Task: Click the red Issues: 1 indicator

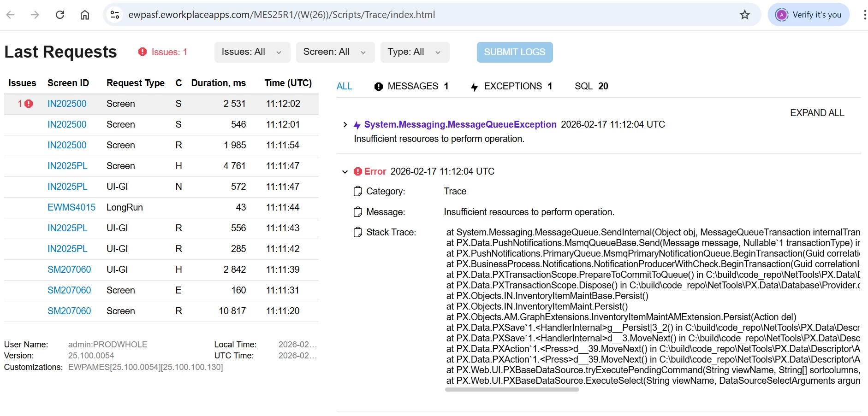Action: point(163,52)
